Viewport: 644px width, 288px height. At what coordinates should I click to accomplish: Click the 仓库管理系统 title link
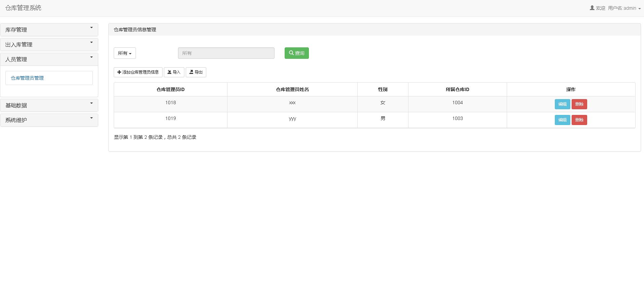(23, 8)
